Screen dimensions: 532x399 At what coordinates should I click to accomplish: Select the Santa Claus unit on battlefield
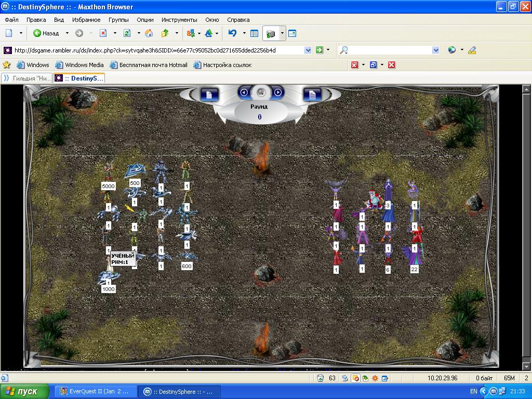pos(374,199)
